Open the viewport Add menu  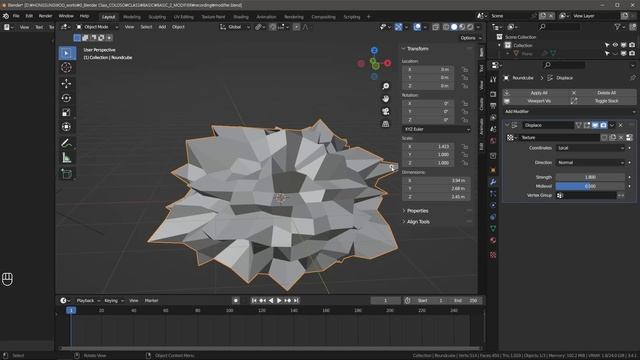pyautogui.click(x=162, y=27)
